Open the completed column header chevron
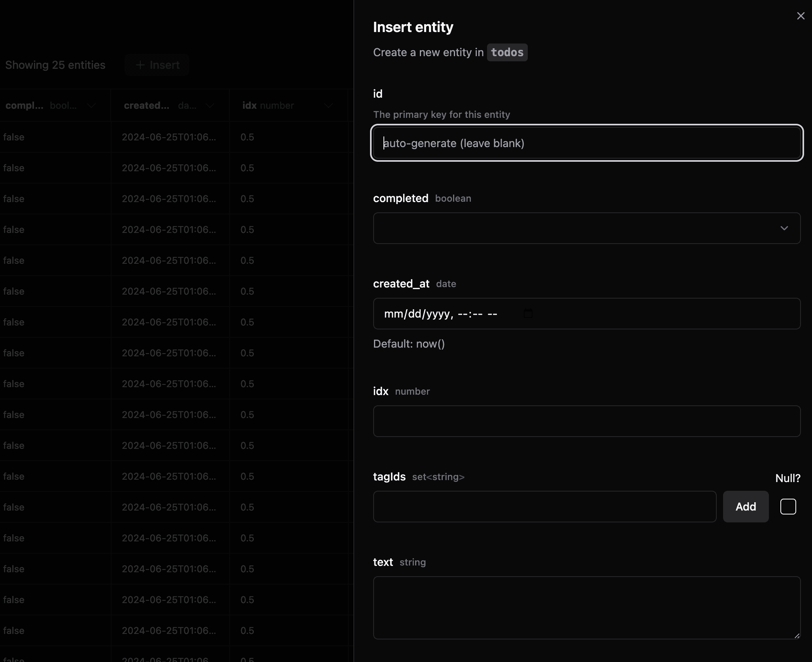The height and width of the screenshot is (662, 812). pos(91,106)
